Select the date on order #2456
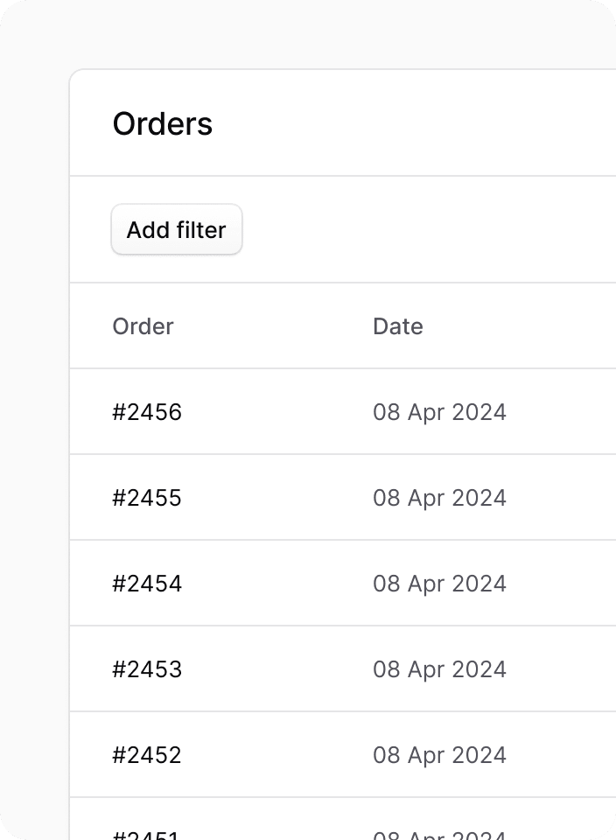The width and height of the screenshot is (616, 840). [439, 411]
